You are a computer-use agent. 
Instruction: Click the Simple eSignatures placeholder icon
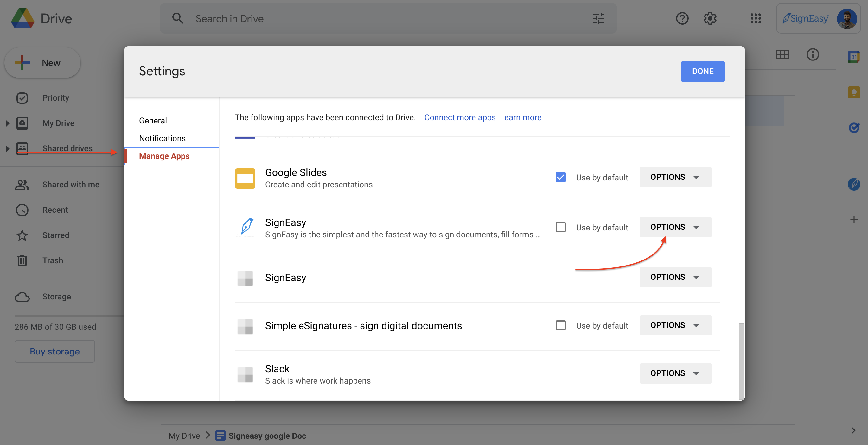pos(245,326)
